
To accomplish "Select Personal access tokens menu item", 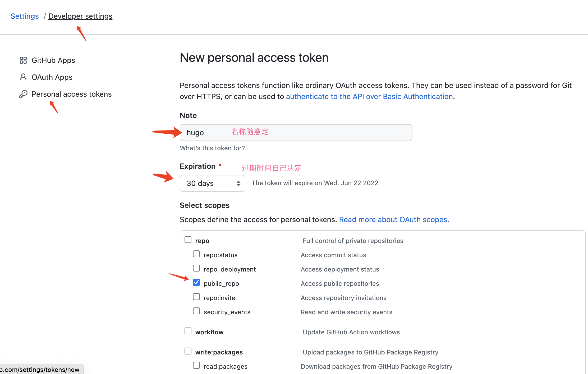I will [72, 94].
